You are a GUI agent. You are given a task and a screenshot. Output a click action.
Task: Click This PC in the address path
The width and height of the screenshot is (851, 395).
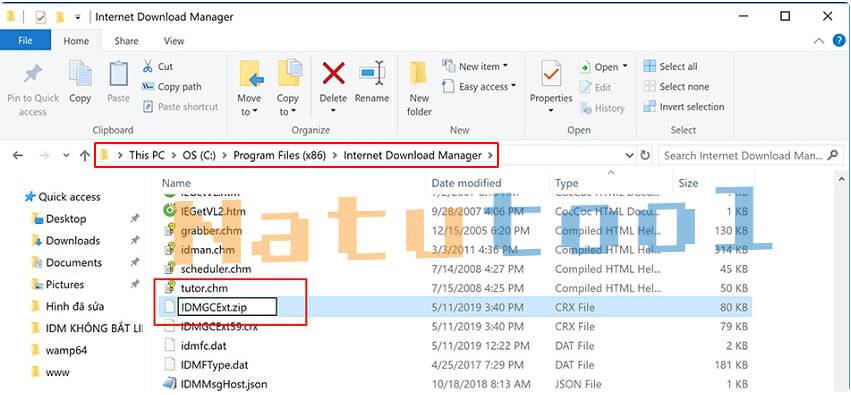pyautogui.click(x=147, y=156)
